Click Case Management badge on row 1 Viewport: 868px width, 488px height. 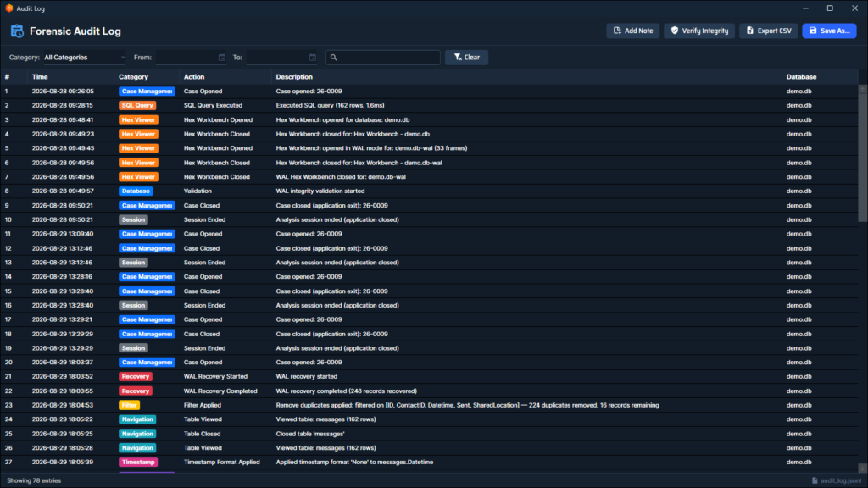[x=147, y=91]
